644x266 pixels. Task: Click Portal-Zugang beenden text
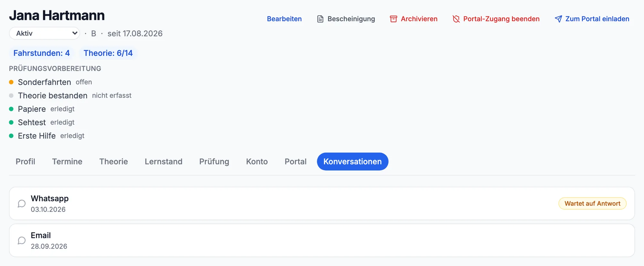click(501, 19)
